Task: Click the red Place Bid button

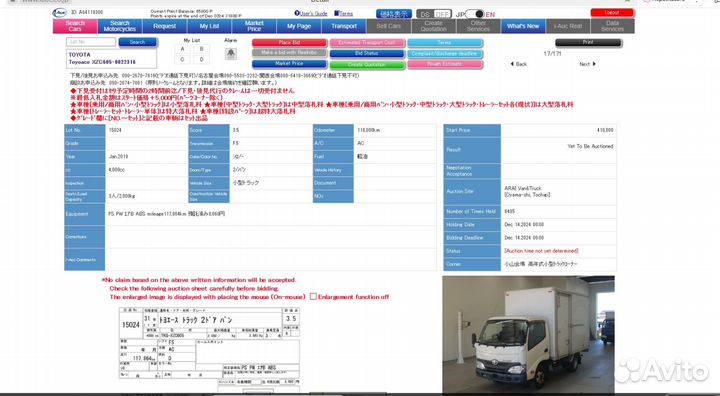Action: [x=289, y=43]
